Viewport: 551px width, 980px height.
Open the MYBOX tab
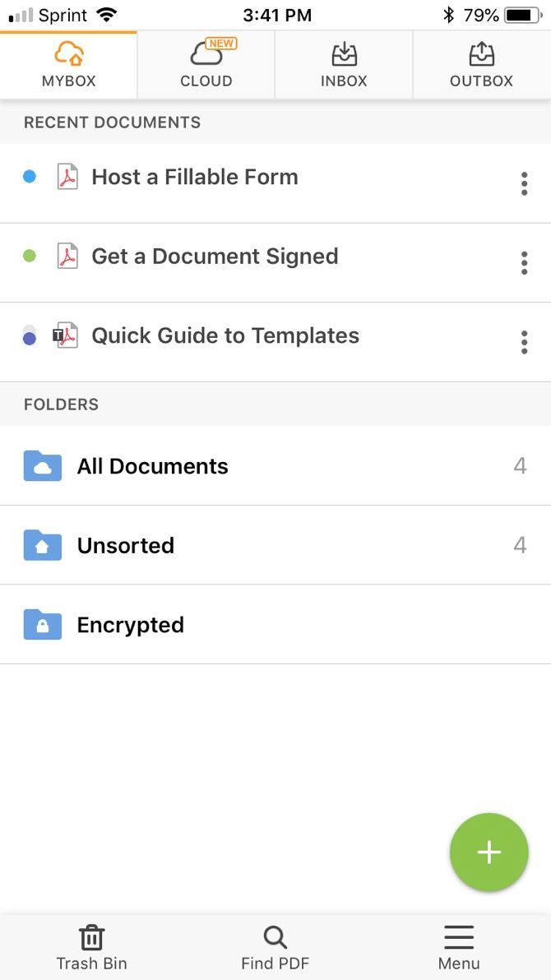coord(69,65)
